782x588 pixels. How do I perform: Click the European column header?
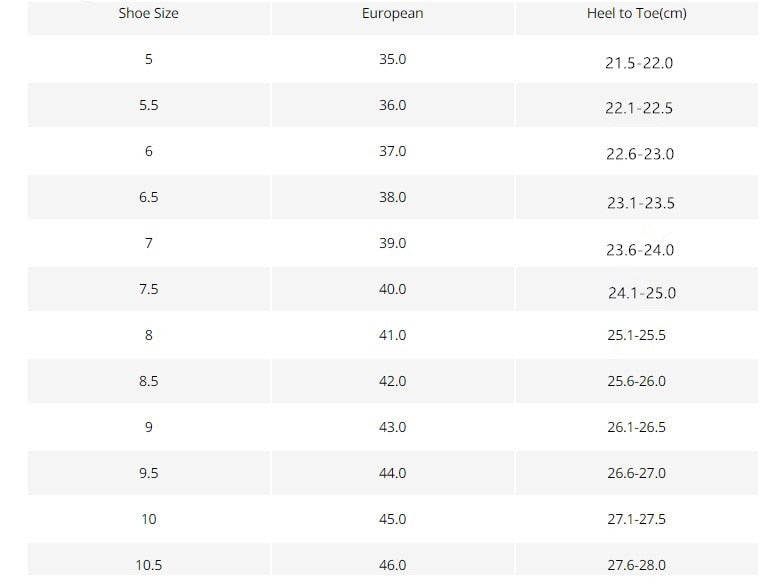tap(392, 14)
